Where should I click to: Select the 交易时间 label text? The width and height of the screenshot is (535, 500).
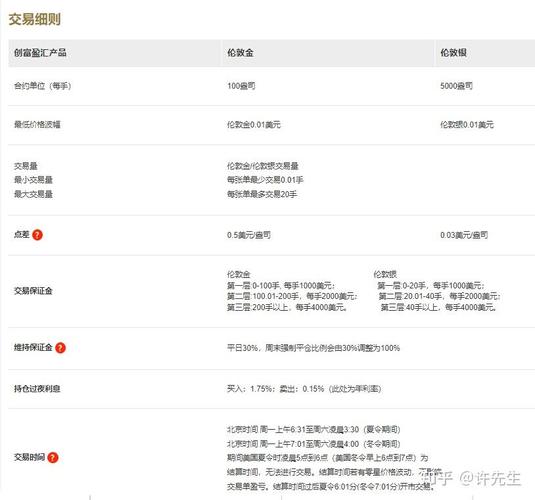coord(29,457)
